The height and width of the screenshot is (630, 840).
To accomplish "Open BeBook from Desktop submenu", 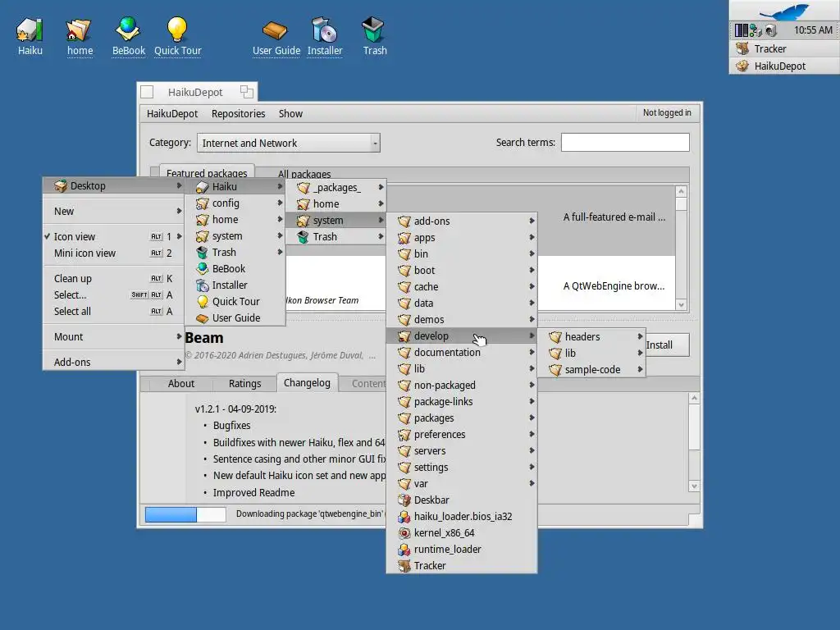I will pyautogui.click(x=235, y=268).
